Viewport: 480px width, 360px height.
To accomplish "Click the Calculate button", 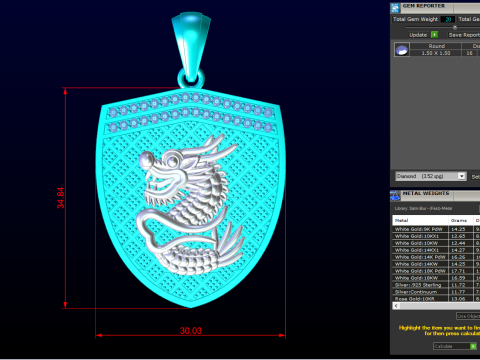I will coord(455,346).
